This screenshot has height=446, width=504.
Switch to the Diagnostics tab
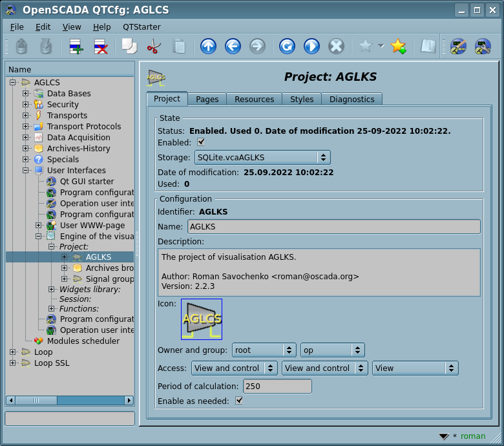[352, 100]
